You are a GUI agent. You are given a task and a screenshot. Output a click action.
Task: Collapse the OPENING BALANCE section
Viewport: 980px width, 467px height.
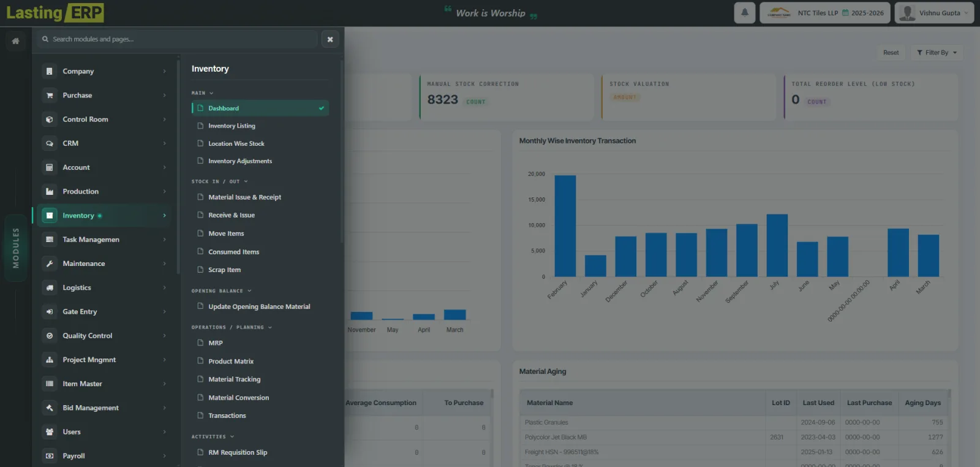[x=222, y=291]
